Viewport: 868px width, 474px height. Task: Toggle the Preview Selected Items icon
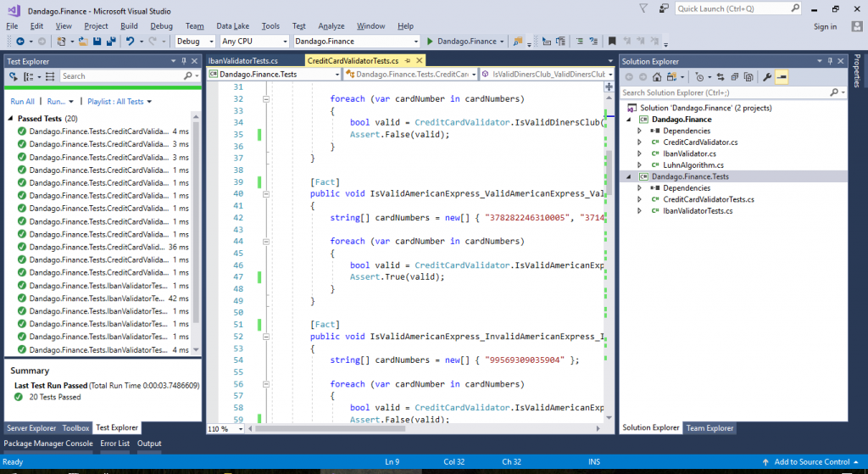781,77
